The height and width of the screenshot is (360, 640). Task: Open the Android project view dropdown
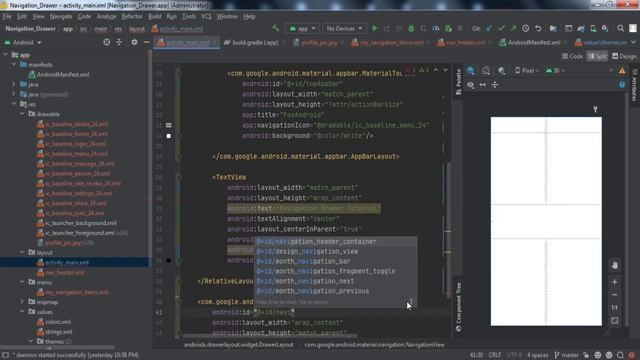[x=23, y=42]
